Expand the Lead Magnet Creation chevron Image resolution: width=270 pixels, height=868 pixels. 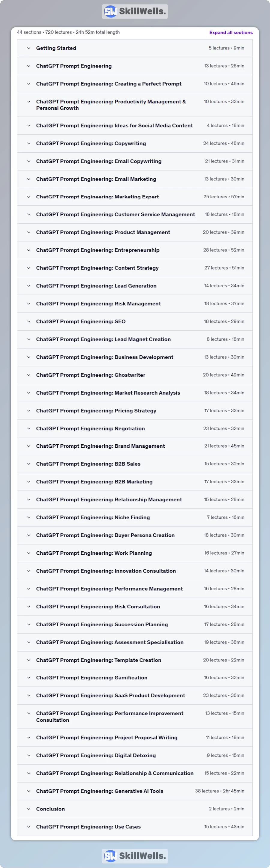pos(29,340)
